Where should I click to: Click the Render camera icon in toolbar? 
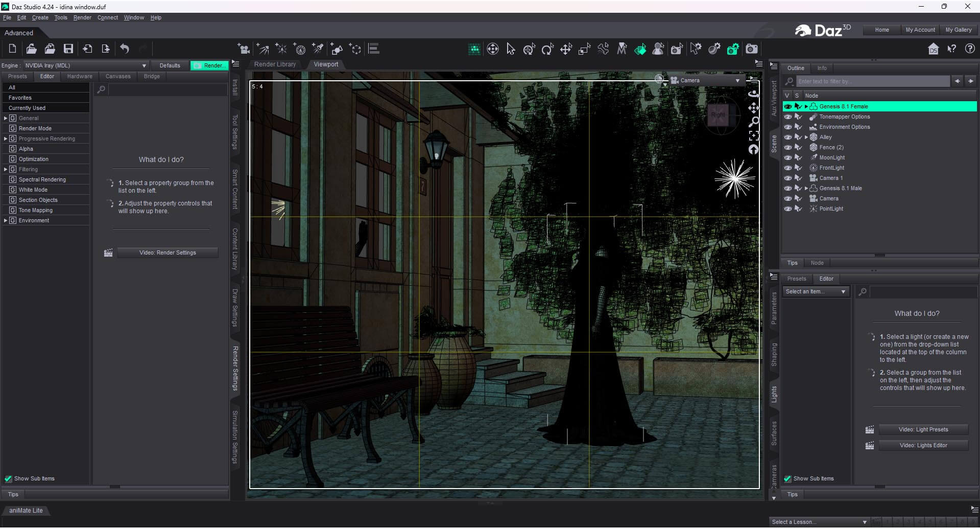click(x=752, y=49)
